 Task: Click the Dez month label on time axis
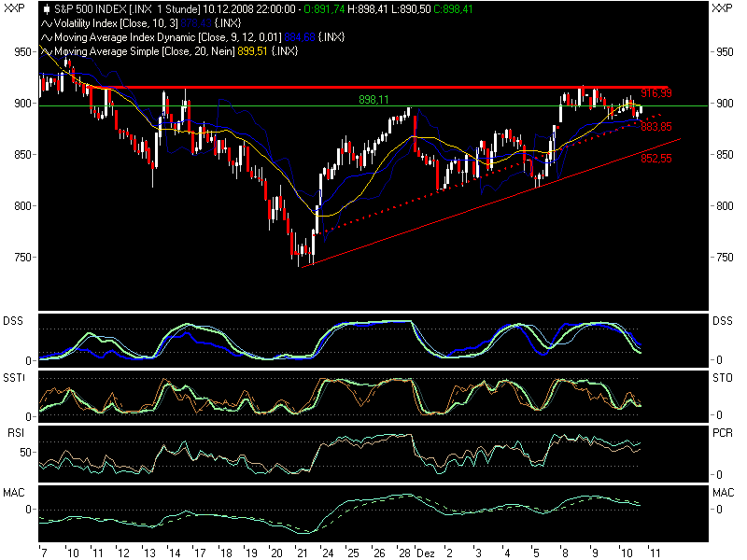pyautogui.click(x=426, y=553)
